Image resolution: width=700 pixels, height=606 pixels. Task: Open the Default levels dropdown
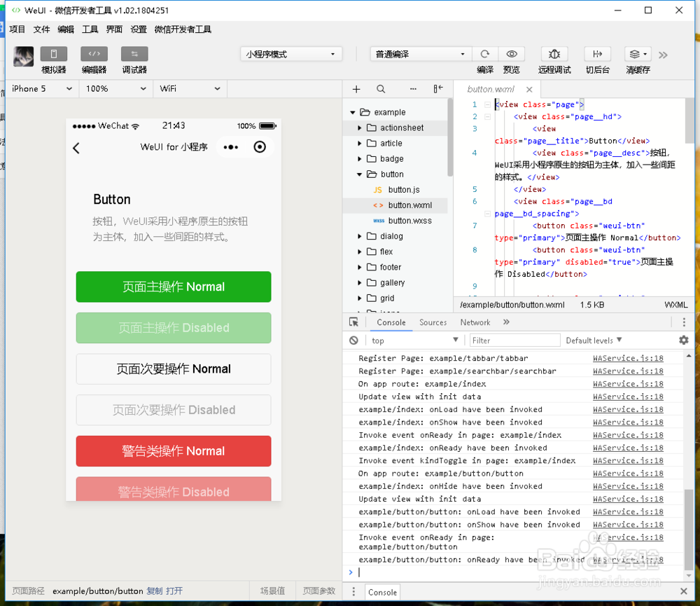coord(594,340)
